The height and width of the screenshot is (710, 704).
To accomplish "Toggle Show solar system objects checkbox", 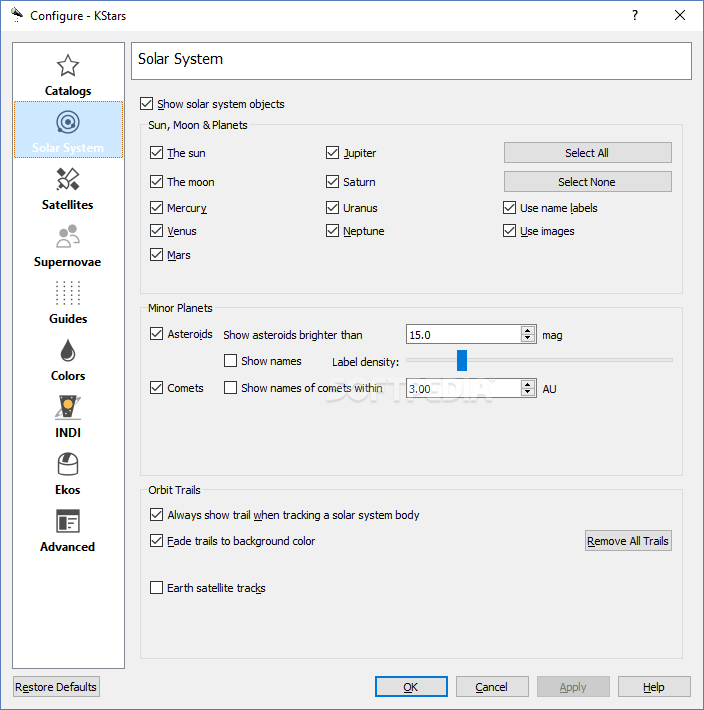I will click(147, 104).
